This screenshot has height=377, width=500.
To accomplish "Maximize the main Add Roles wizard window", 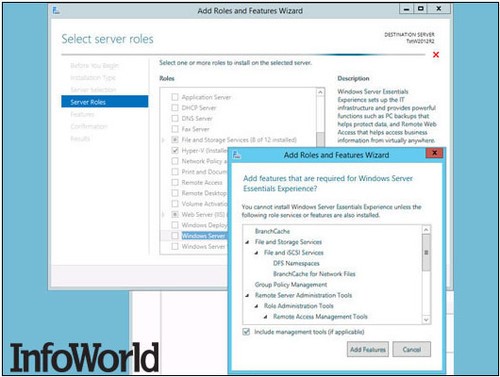I will point(421,9).
